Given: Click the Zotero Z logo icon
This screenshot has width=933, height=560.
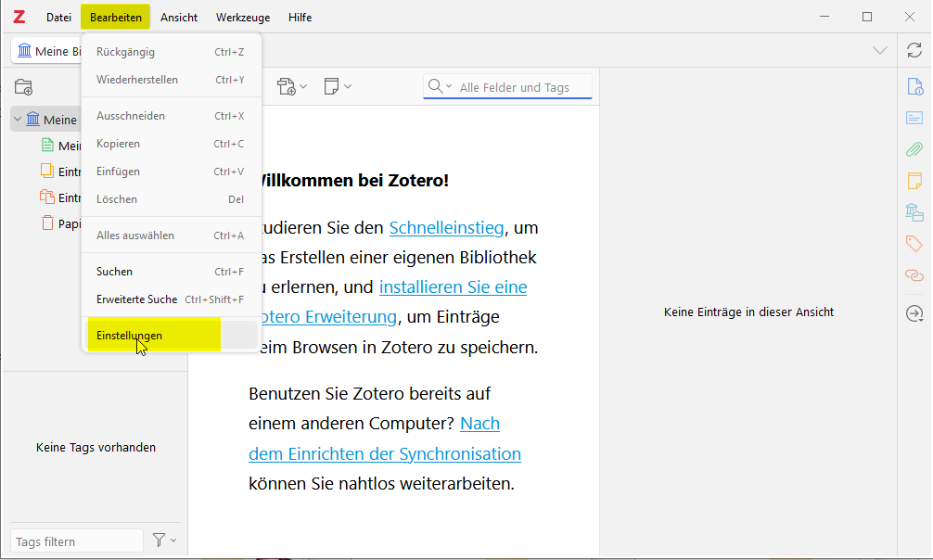Looking at the screenshot, I should 19,18.
